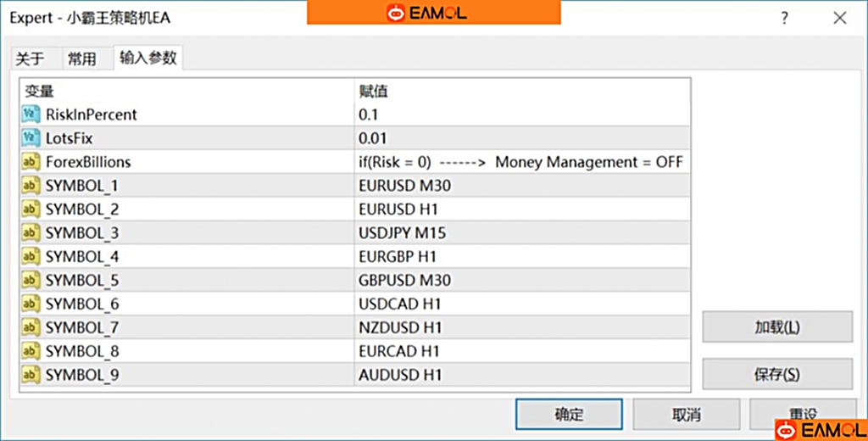Click the LotsFix variable type icon
Image resolution: width=868 pixels, height=441 pixels.
pos(31,137)
